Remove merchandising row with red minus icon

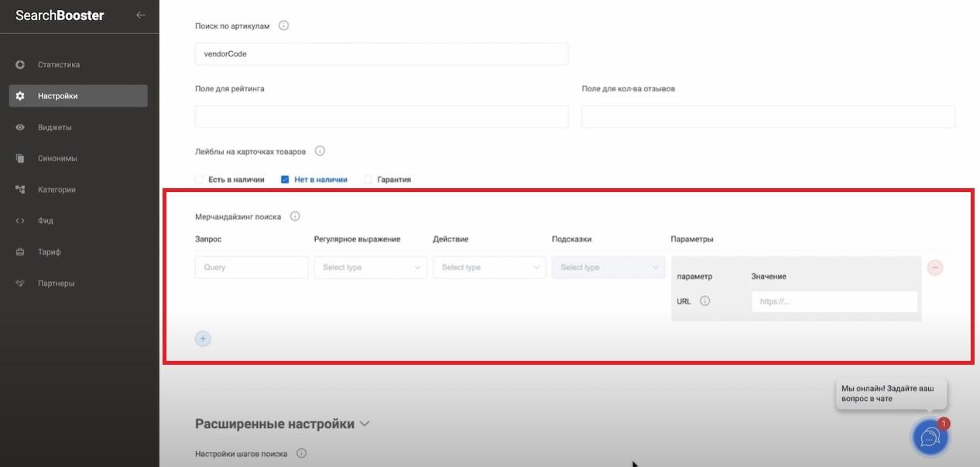[935, 268]
